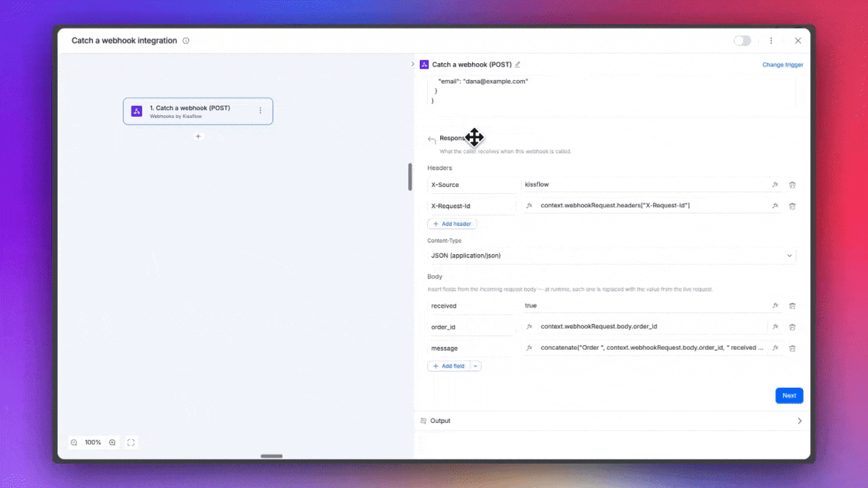The height and width of the screenshot is (488, 868).
Task: Click the kissflow header value field
Action: pos(644,184)
